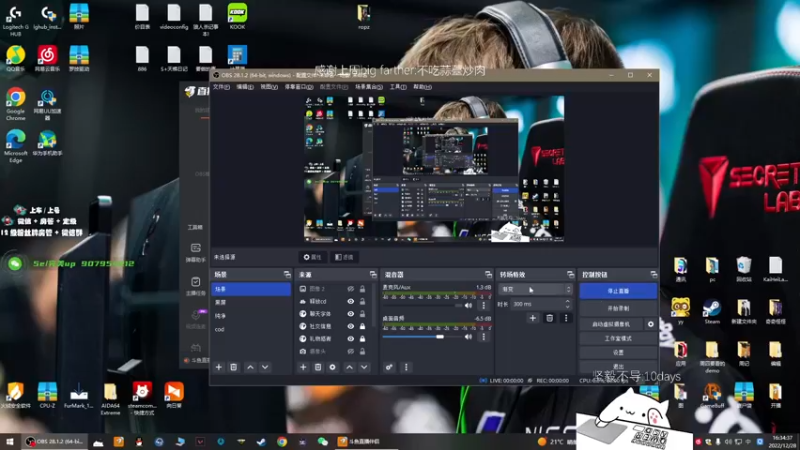Open the transition type dropdown
The height and width of the screenshot is (450, 800).
(535, 289)
